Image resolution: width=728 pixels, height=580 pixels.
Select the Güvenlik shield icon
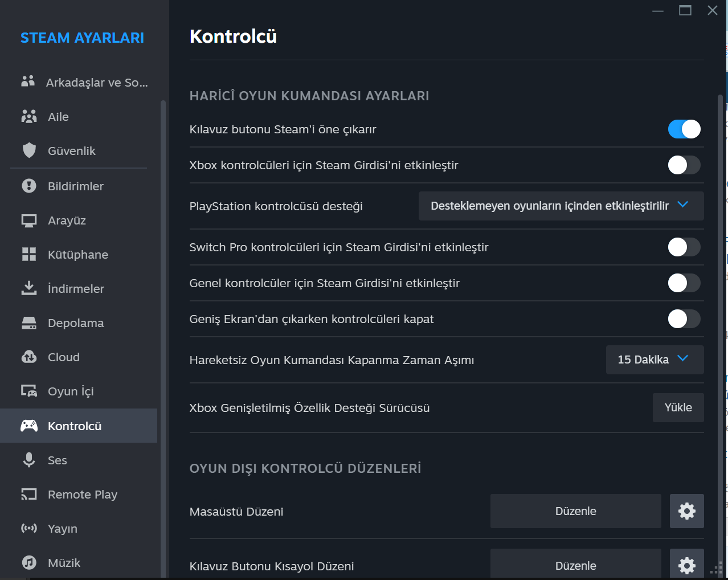pyautogui.click(x=28, y=150)
